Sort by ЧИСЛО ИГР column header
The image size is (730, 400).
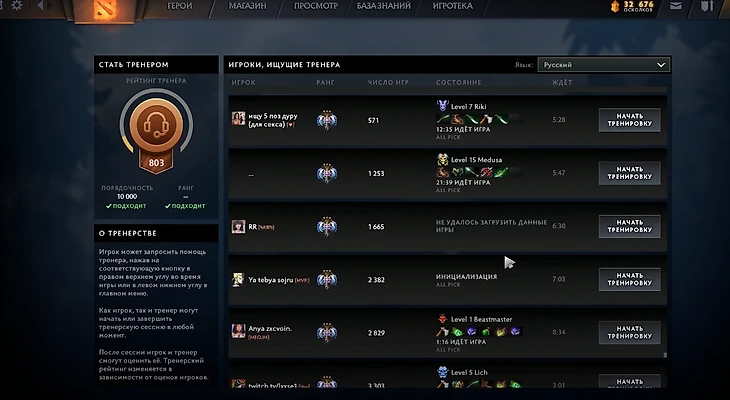tap(388, 82)
